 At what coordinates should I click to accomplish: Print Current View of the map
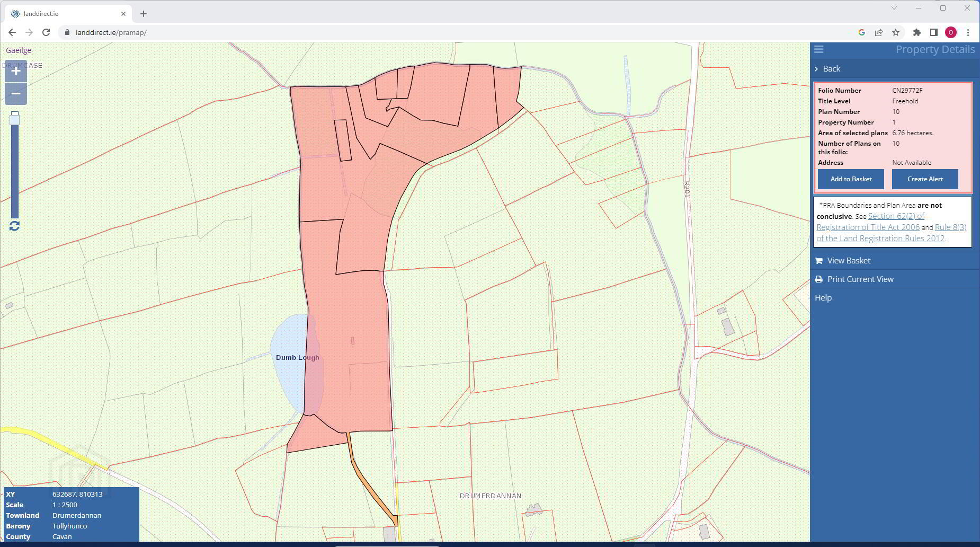click(860, 279)
